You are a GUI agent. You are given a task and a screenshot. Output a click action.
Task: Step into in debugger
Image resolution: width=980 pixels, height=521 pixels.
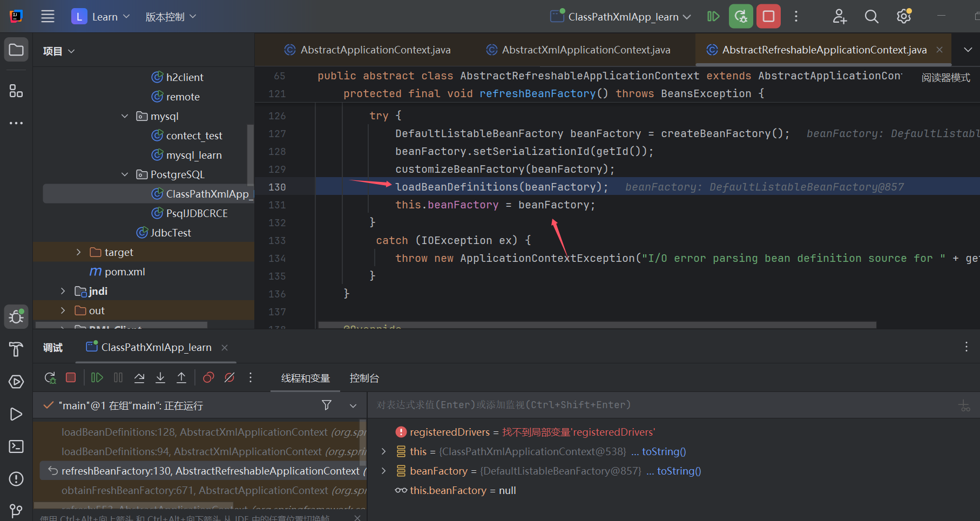coord(160,377)
